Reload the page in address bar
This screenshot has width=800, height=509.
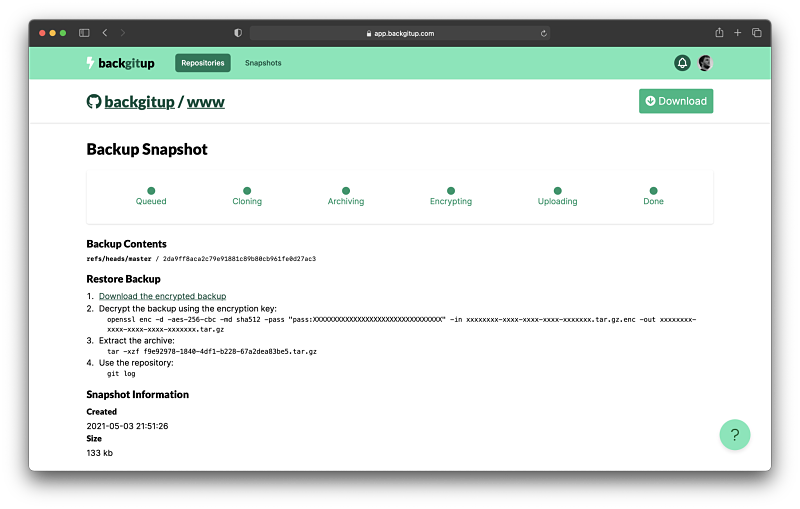(543, 33)
